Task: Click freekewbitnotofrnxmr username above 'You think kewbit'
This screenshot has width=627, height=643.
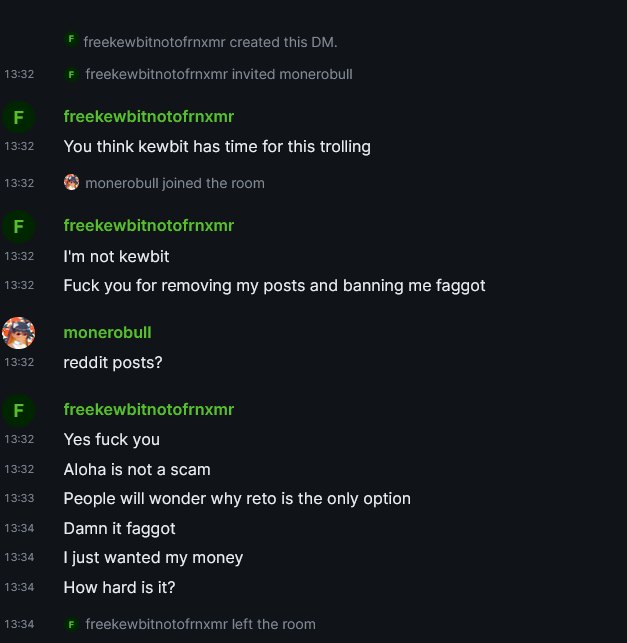Action: pos(148,117)
